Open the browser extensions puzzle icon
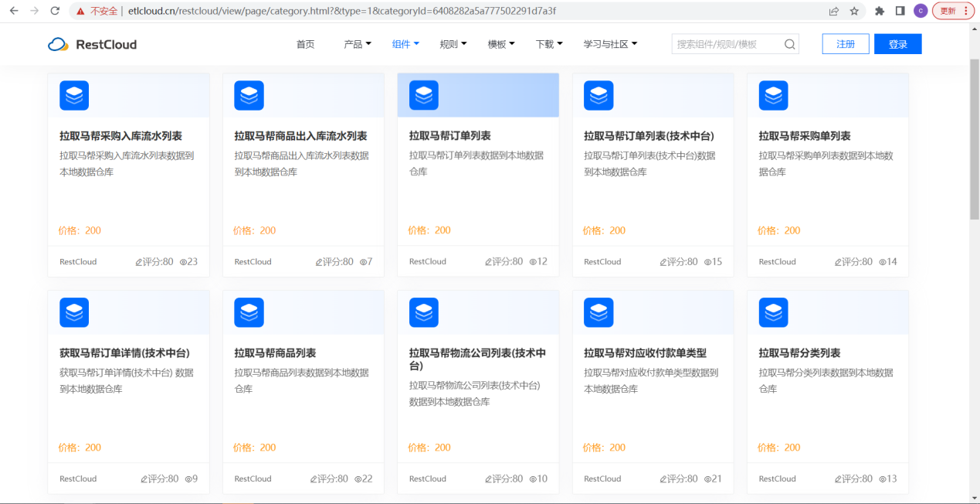 pyautogui.click(x=880, y=11)
